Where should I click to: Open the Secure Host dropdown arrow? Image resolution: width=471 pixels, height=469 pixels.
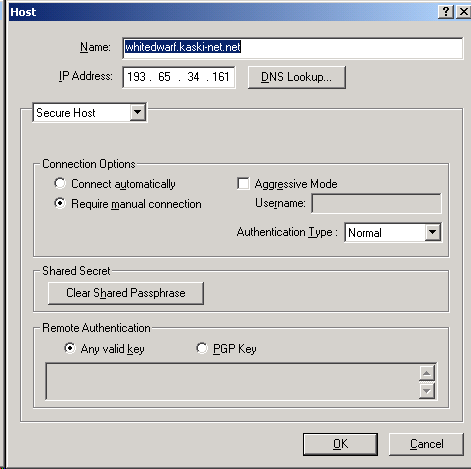click(137, 112)
